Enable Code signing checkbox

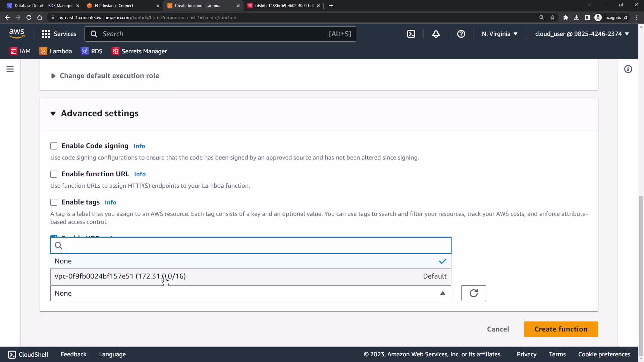(x=54, y=146)
